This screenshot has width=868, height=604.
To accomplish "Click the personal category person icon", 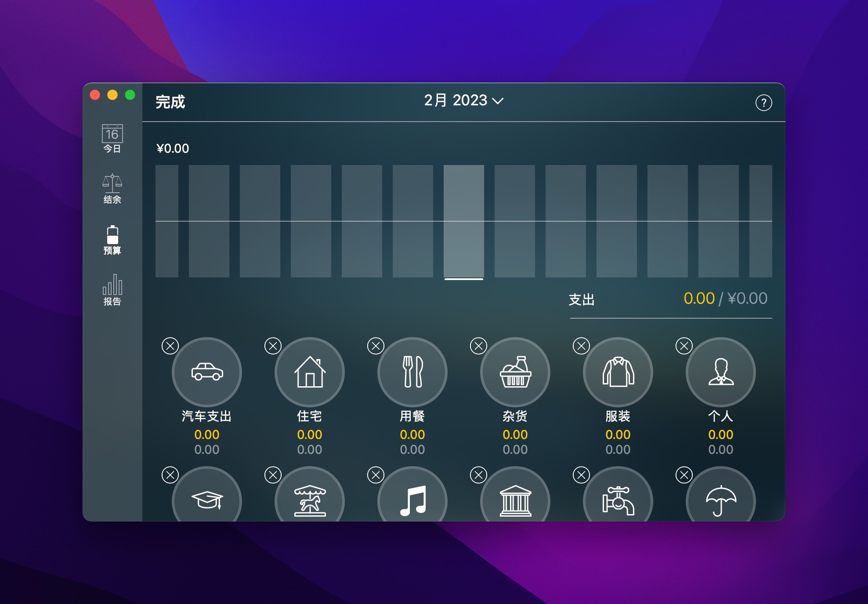I will (721, 372).
